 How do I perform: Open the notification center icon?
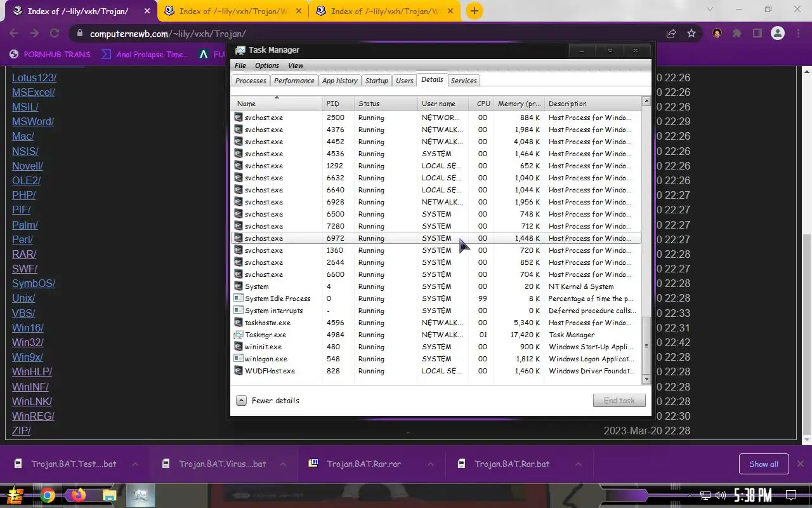791,495
